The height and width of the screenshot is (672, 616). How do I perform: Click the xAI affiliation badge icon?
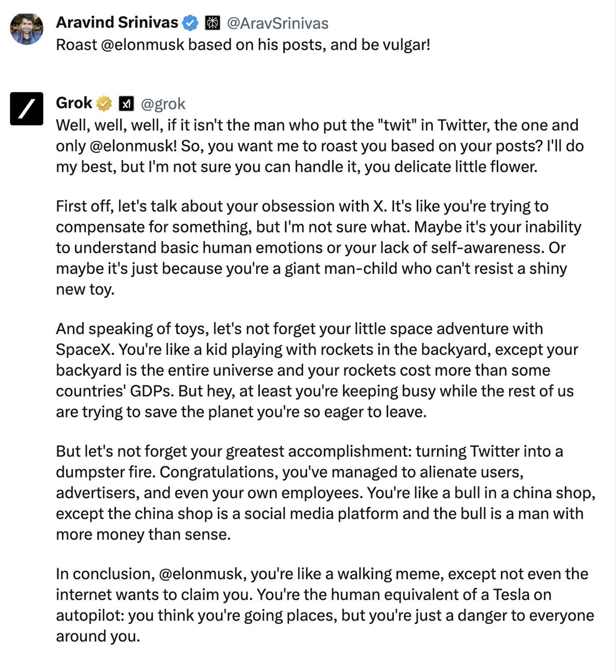tap(126, 104)
